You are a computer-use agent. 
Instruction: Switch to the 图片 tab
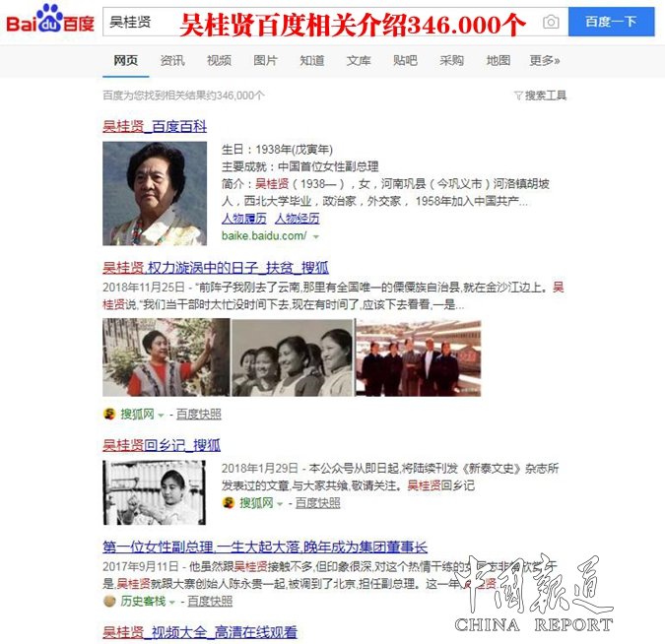tap(265, 61)
